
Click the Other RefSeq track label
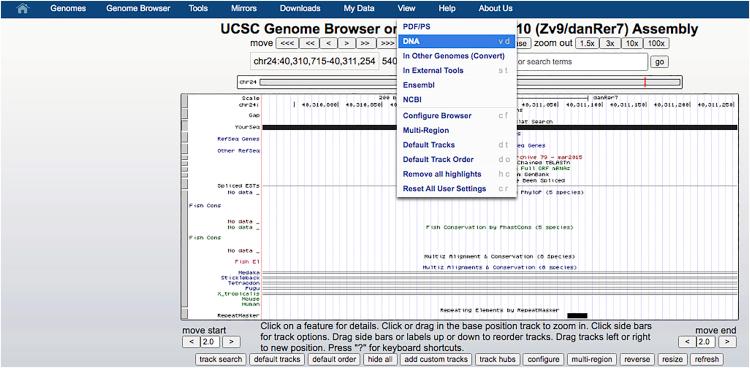pos(238,151)
